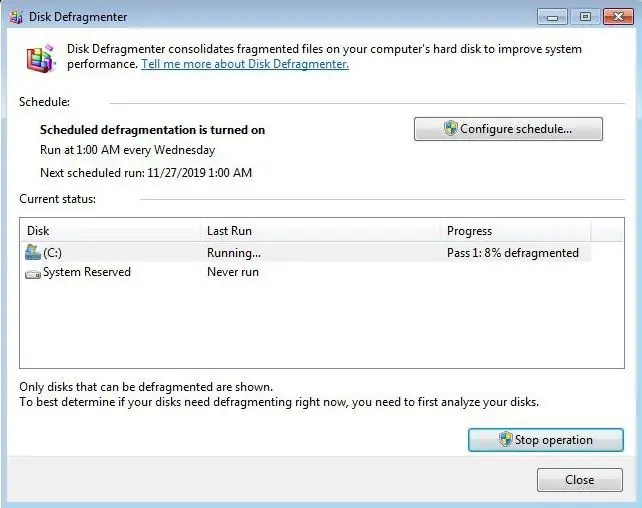Click Next scheduled run date text
This screenshot has width=642, height=508.
[146, 173]
